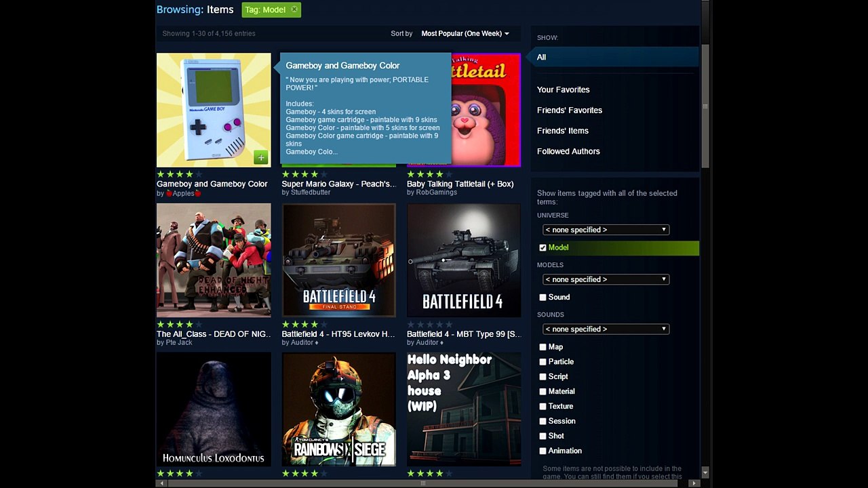Open The All_Class - DEAD OF NIGHT title
This screenshot has width=868, height=488.
[214, 334]
